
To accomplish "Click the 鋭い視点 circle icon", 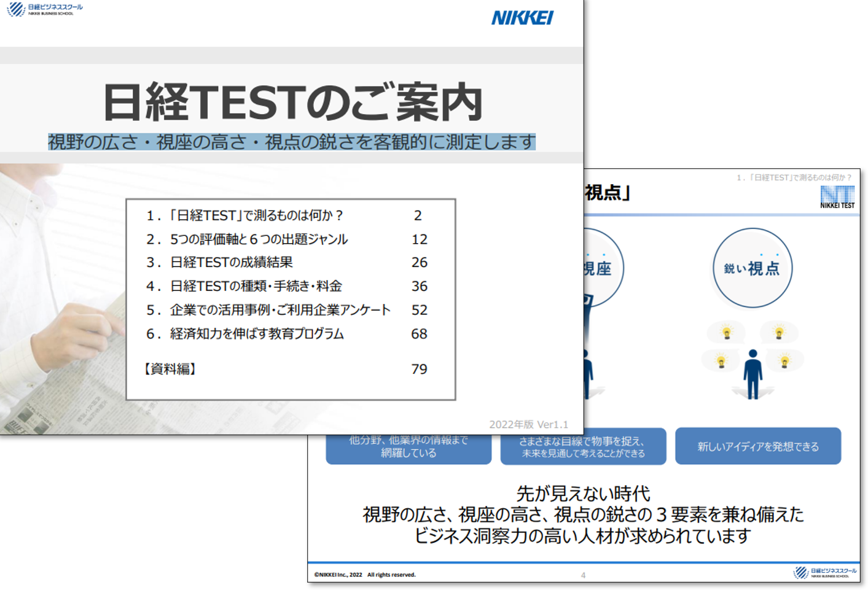I will pos(753,268).
